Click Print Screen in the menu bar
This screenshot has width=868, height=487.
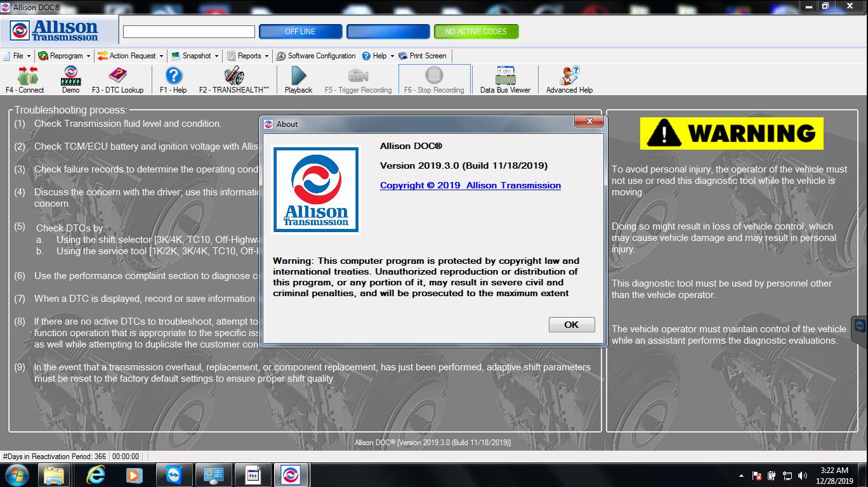(423, 56)
